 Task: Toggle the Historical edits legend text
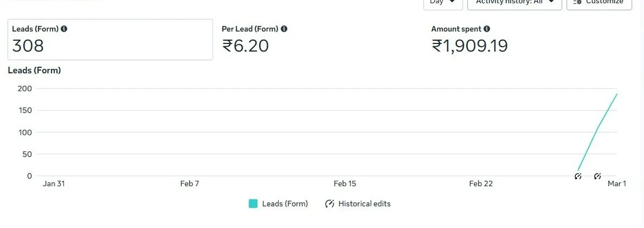click(364, 204)
